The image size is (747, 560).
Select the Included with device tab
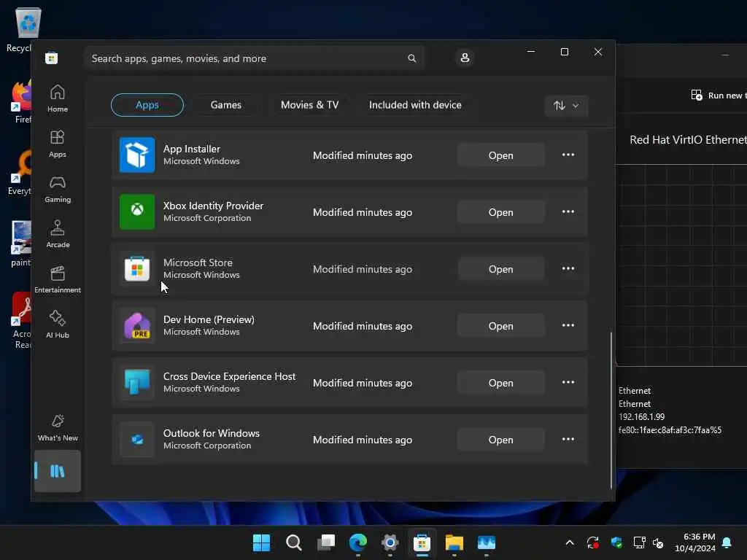415,105
